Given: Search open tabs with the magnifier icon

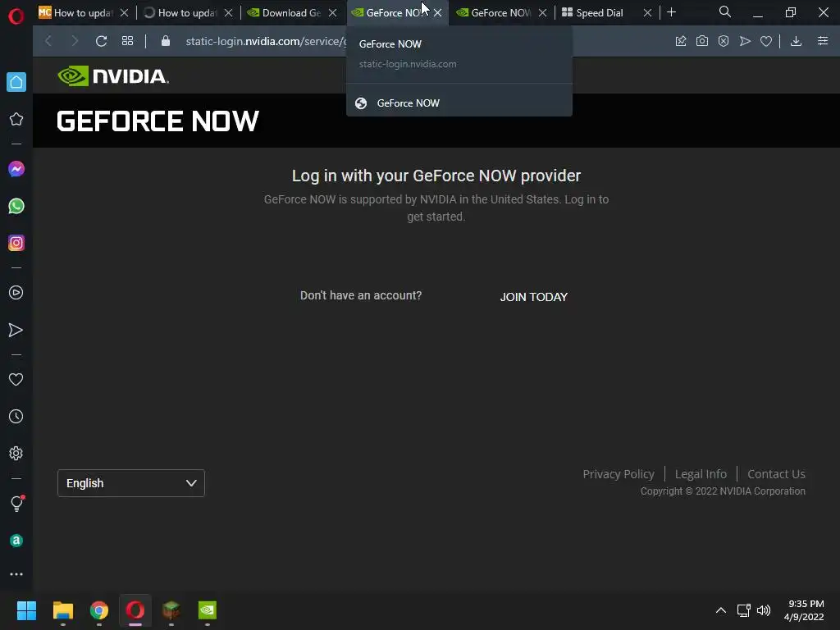Looking at the screenshot, I should coord(725,11).
